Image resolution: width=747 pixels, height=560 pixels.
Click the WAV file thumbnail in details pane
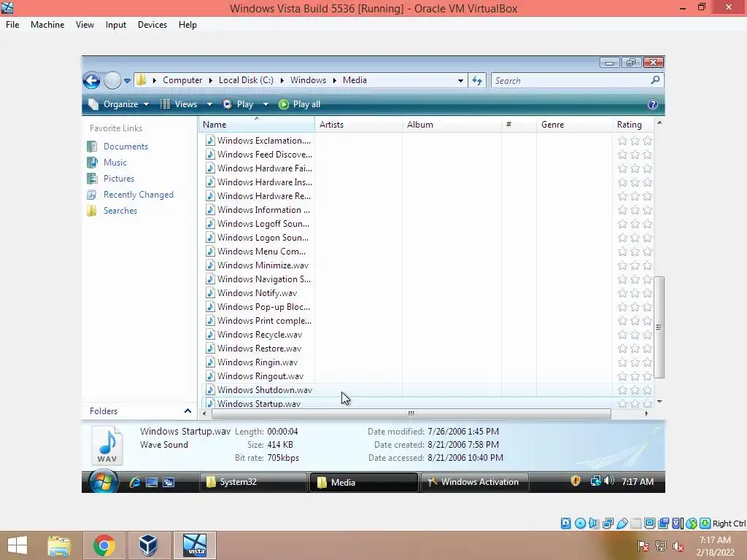(x=108, y=446)
